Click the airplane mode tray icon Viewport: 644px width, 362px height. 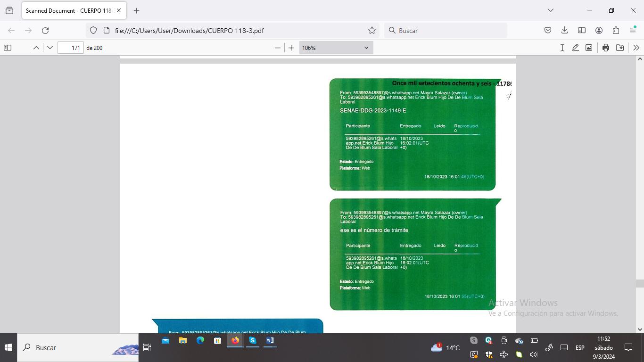coord(504,354)
